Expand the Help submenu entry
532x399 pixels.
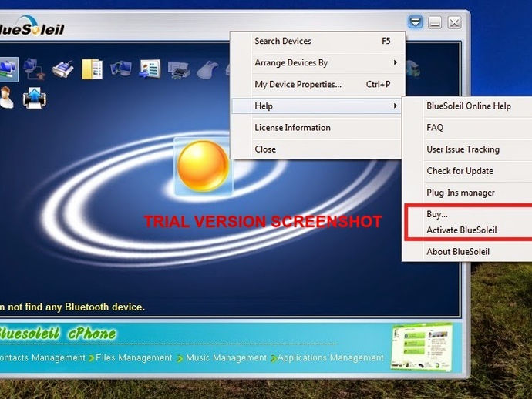pos(316,106)
